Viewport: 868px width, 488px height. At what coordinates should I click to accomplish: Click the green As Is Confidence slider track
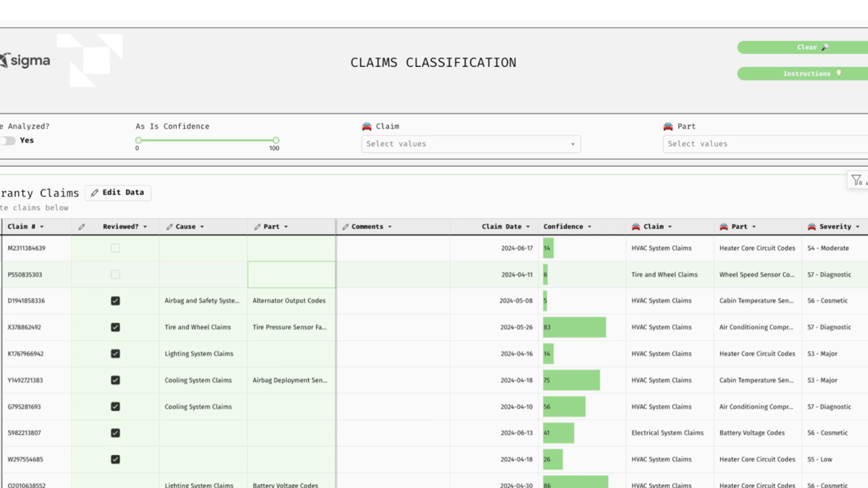pos(207,140)
